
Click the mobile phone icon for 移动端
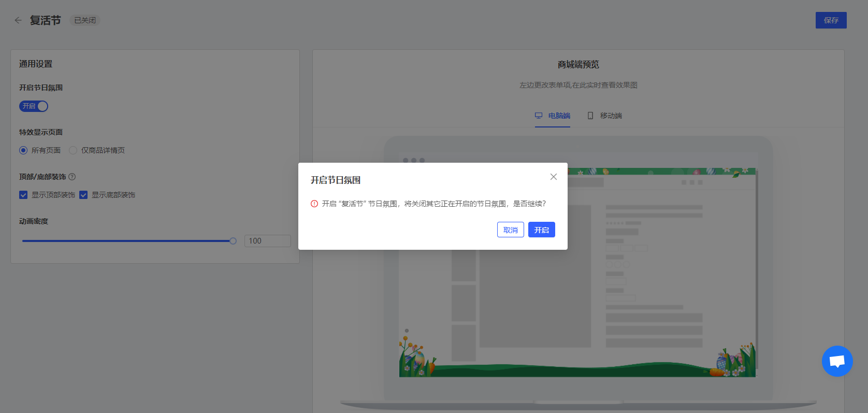tap(590, 116)
